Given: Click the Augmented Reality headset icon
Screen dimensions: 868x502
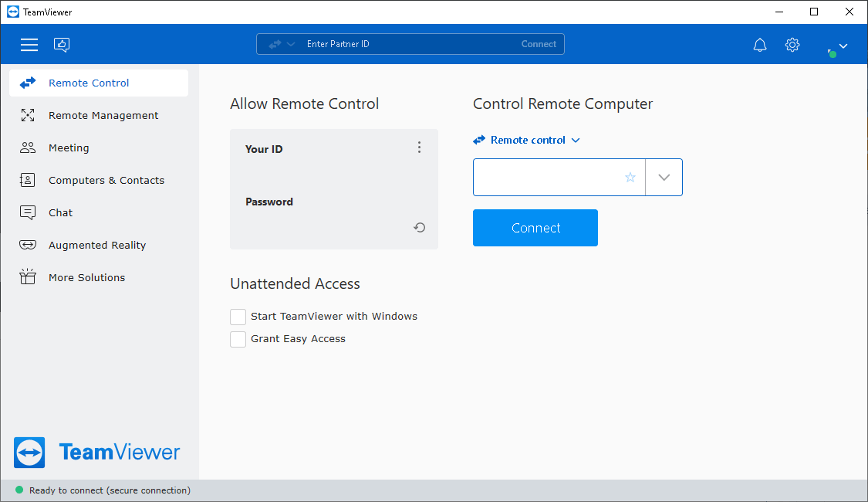Looking at the screenshot, I should 28,245.
